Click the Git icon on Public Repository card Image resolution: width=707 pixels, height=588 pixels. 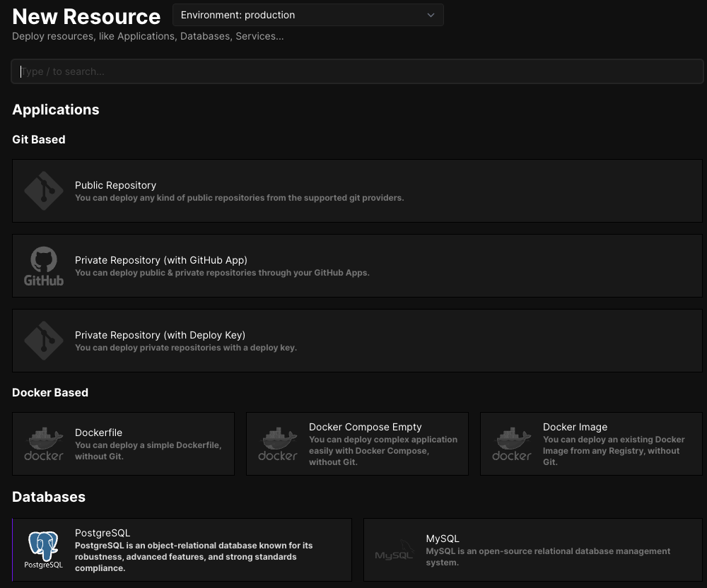[x=44, y=190]
